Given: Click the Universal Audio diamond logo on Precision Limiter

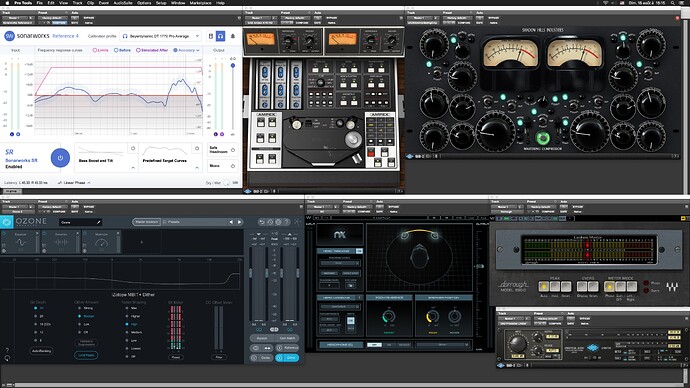Looking at the screenshot, I should [593, 348].
